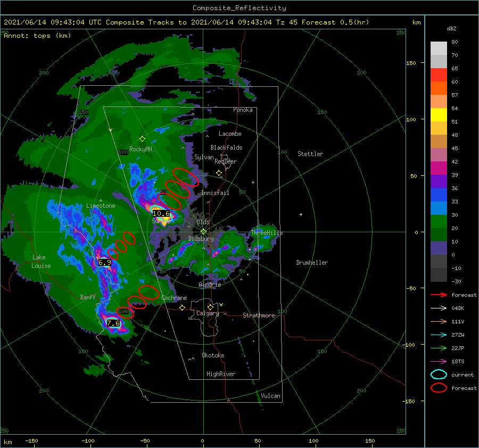Click the Strathmore label

259,315
